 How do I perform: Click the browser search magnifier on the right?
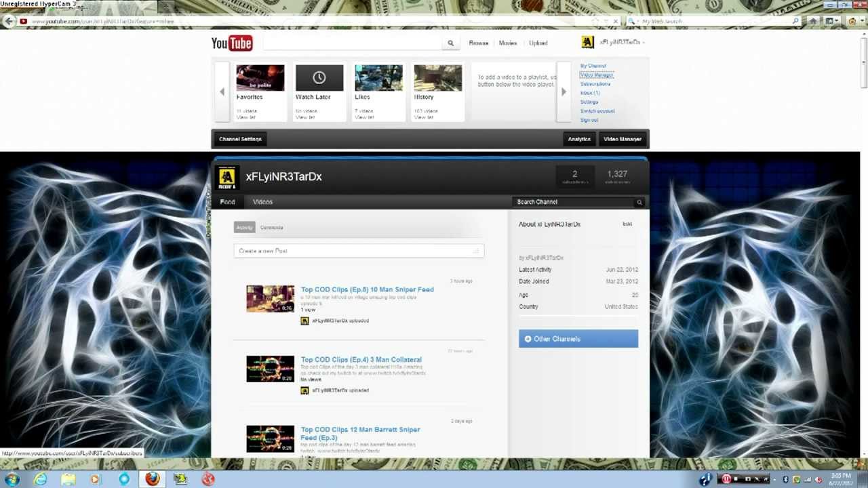(796, 21)
